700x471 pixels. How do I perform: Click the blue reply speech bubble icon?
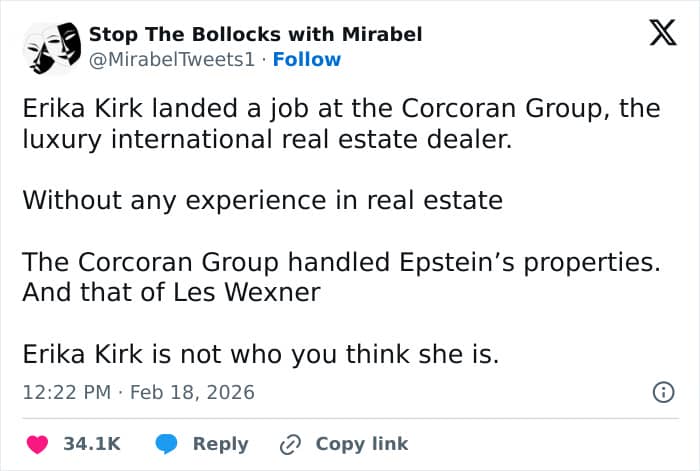pyautogui.click(x=166, y=444)
